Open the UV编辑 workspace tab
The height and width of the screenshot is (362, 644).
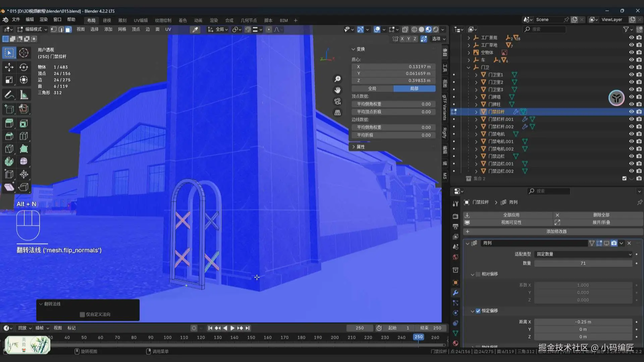pos(141,20)
